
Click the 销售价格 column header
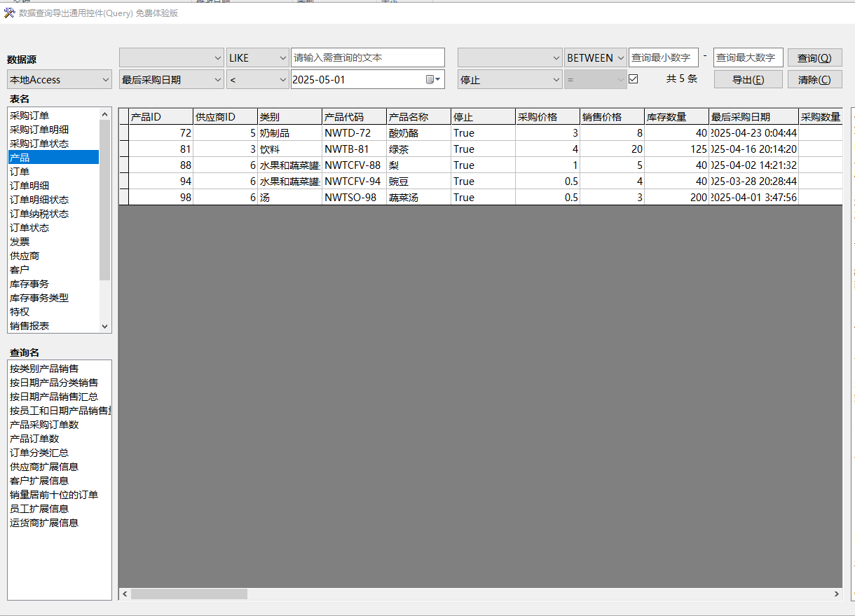point(612,117)
